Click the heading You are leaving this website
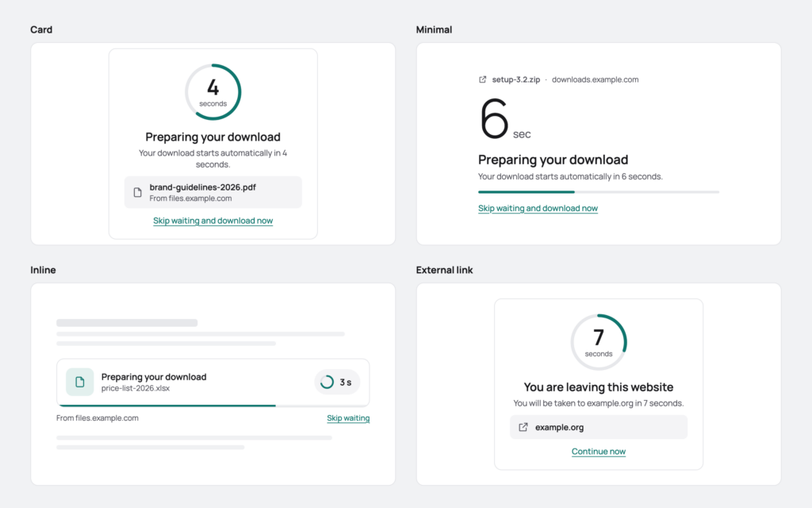Image resolution: width=812 pixels, height=508 pixels. (x=599, y=387)
